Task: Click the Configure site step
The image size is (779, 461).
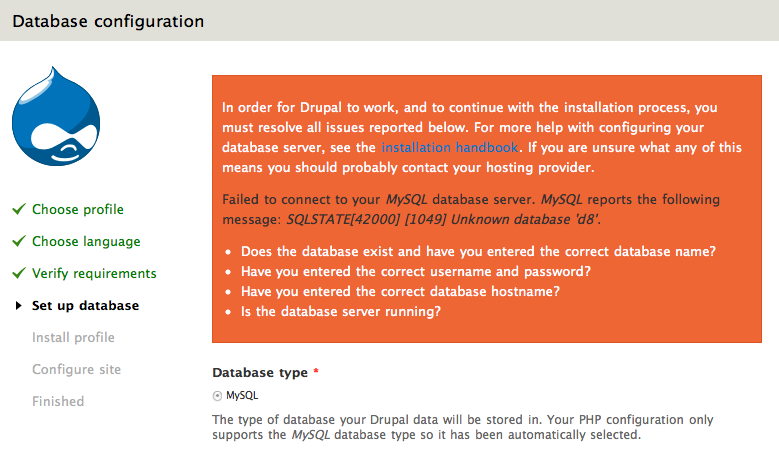Action: 77,369
